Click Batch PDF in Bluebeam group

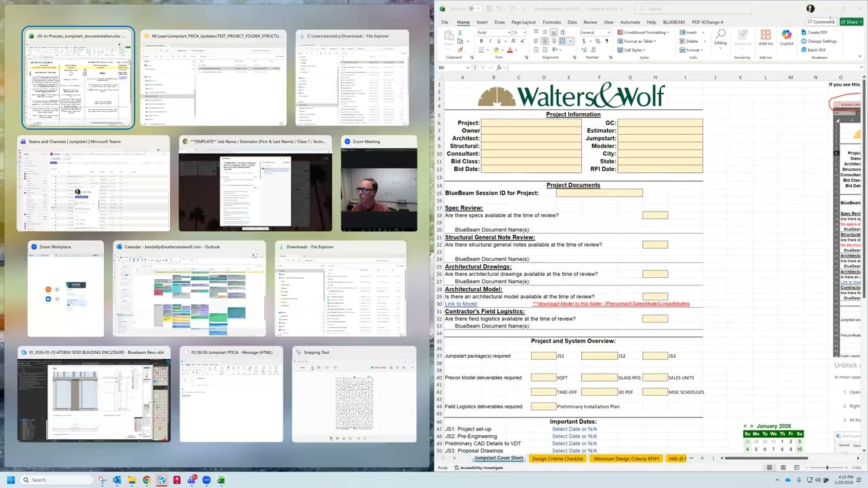[814, 50]
